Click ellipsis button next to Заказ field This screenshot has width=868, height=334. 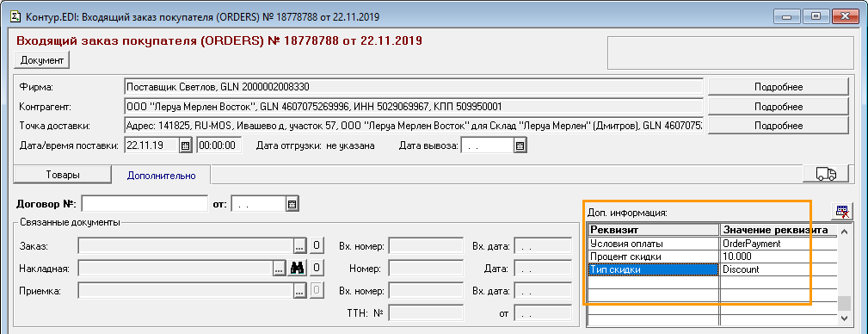pyautogui.click(x=299, y=245)
